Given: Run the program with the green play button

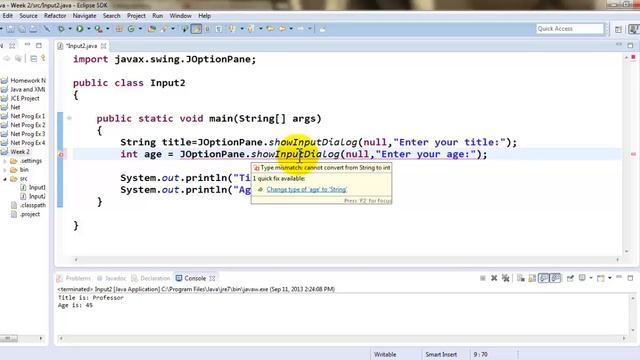Looking at the screenshot, I should pyautogui.click(x=80, y=29).
